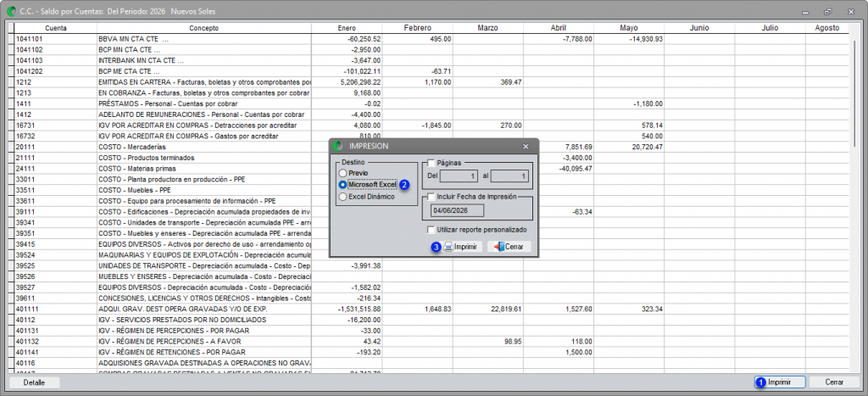
Task: Open Detalle at the bottom left
Action: tap(34, 382)
